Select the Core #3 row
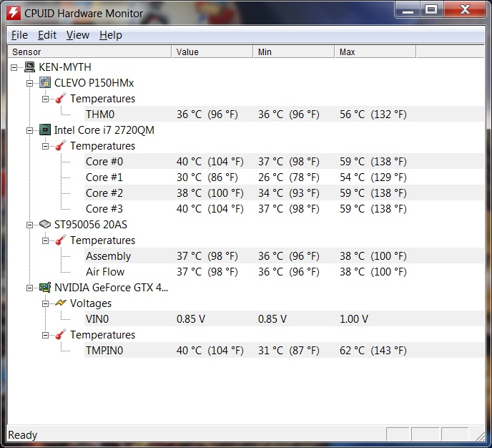This screenshot has width=492, height=448. coord(284,208)
